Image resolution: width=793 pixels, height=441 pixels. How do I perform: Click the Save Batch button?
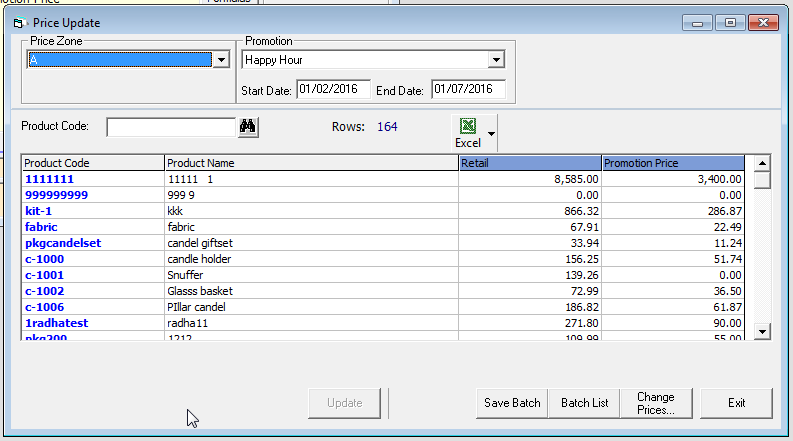tap(512, 403)
